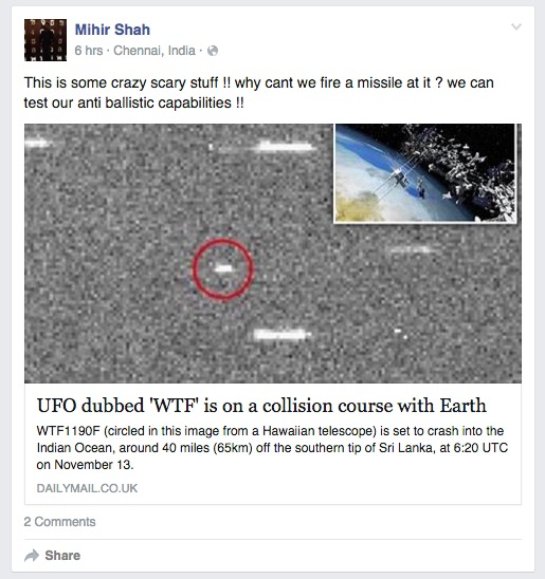
Task: Click the public globe privacy icon
Action: pos(213,51)
